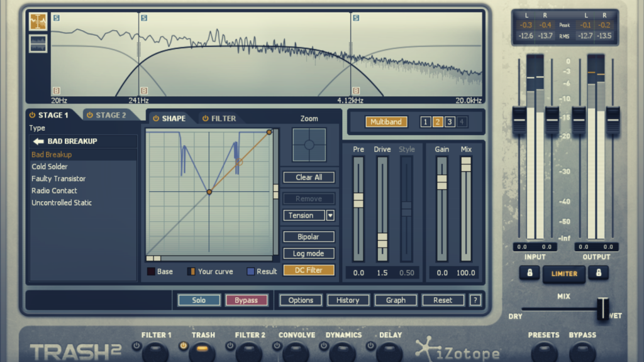
Task: Click the Remove button
Action: 309,199
